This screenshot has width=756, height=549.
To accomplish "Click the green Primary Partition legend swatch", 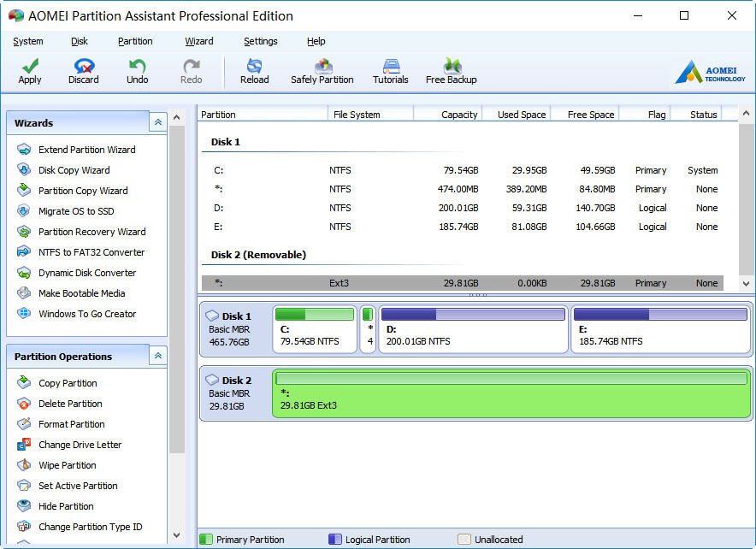I will [206, 540].
